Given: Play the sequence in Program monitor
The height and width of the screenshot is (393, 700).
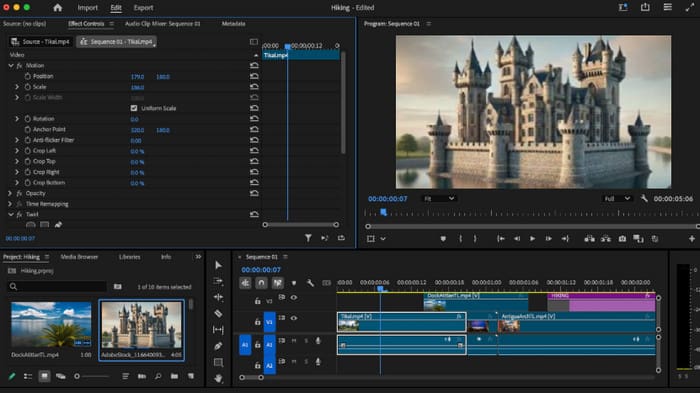Looking at the screenshot, I should pos(532,239).
